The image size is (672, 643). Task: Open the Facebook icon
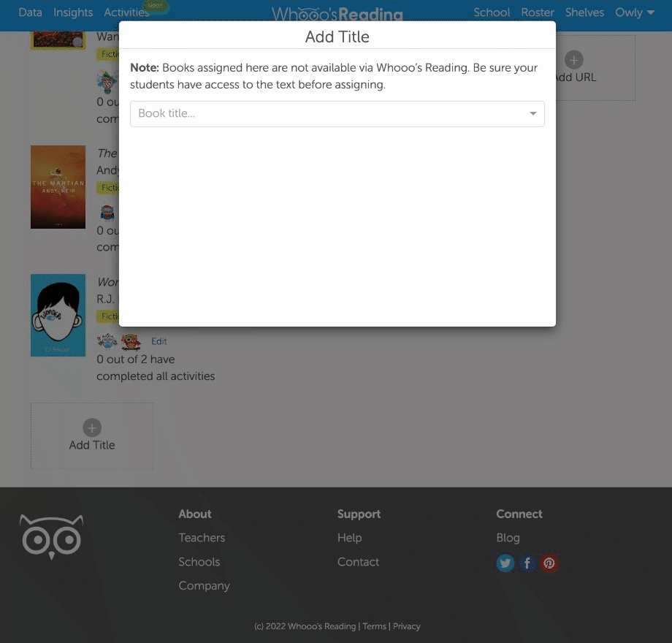(x=527, y=563)
